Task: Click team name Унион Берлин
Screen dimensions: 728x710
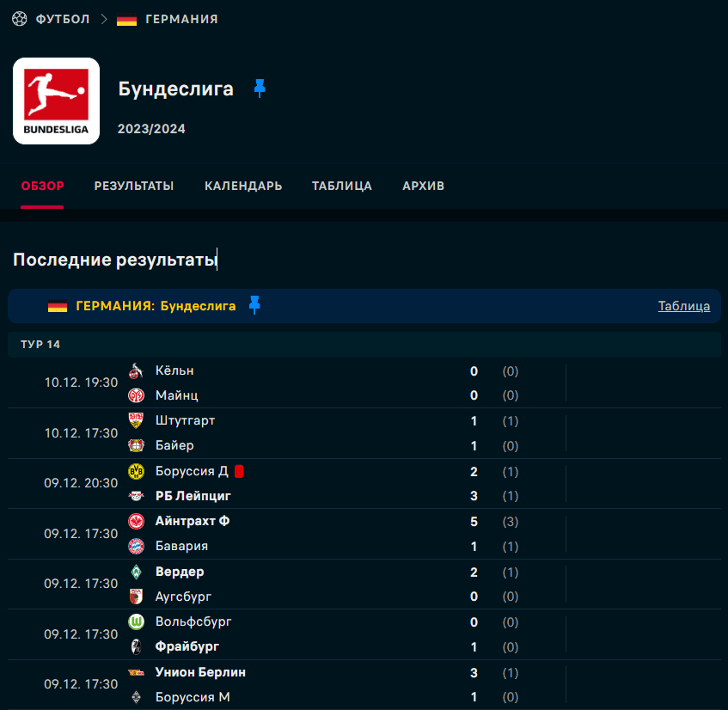Action: [x=200, y=672]
